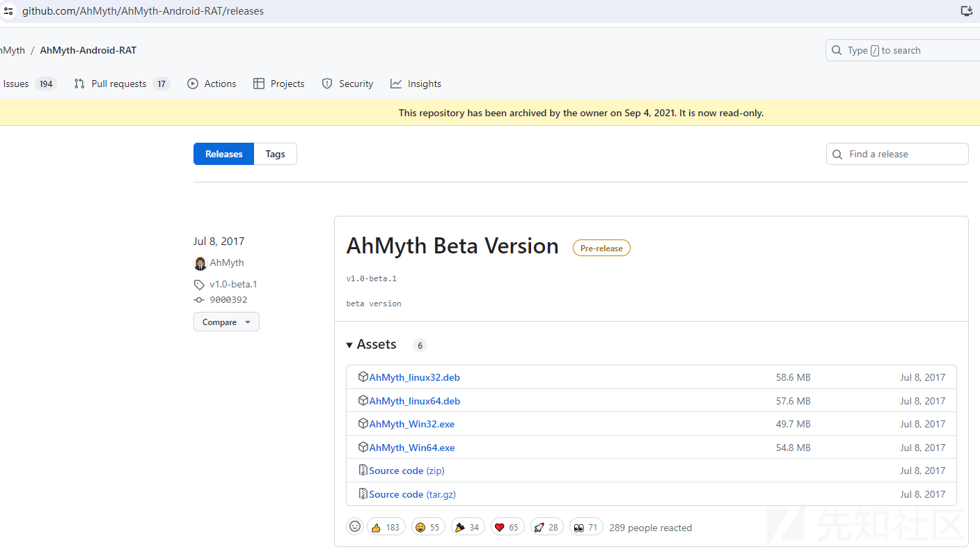Click AhMyth author avatar
Viewport: 980px width, 552px height.
(x=200, y=263)
